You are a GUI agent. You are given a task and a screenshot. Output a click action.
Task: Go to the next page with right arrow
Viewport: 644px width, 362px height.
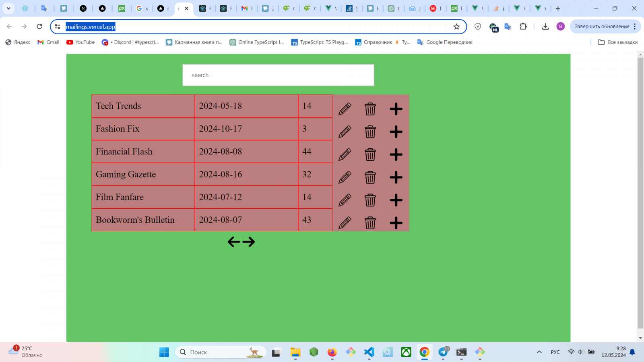249,242
